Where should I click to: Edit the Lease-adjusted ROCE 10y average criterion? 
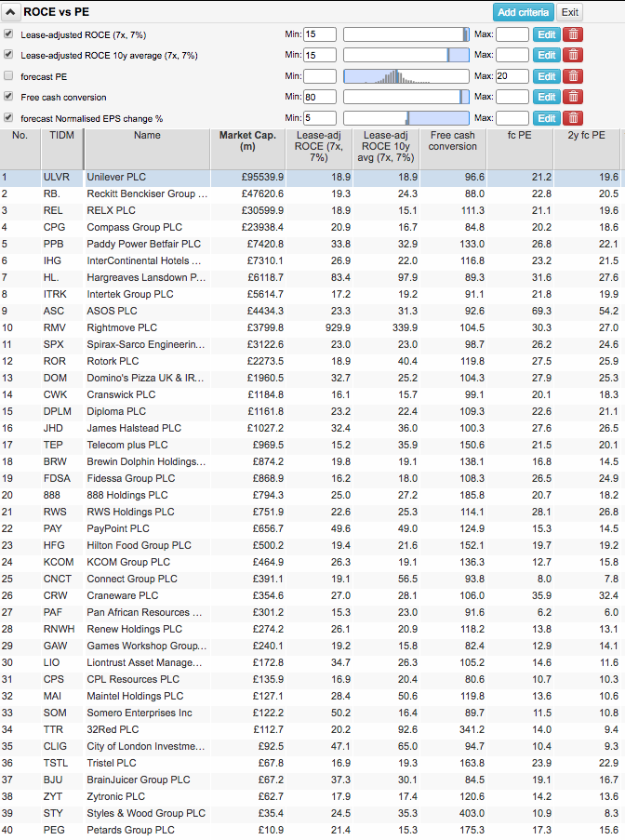[546, 55]
